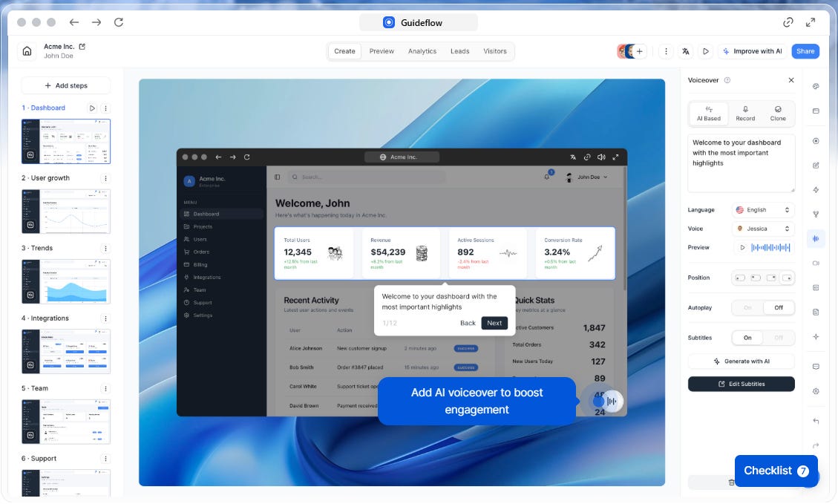This screenshot has height=504, width=838.
Task: Open the Language dropdown set to English
Action: pyautogui.click(x=762, y=210)
